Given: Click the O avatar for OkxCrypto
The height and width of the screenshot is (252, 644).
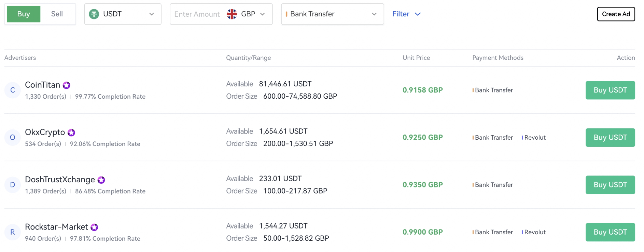Looking at the screenshot, I should coord(13,137).
